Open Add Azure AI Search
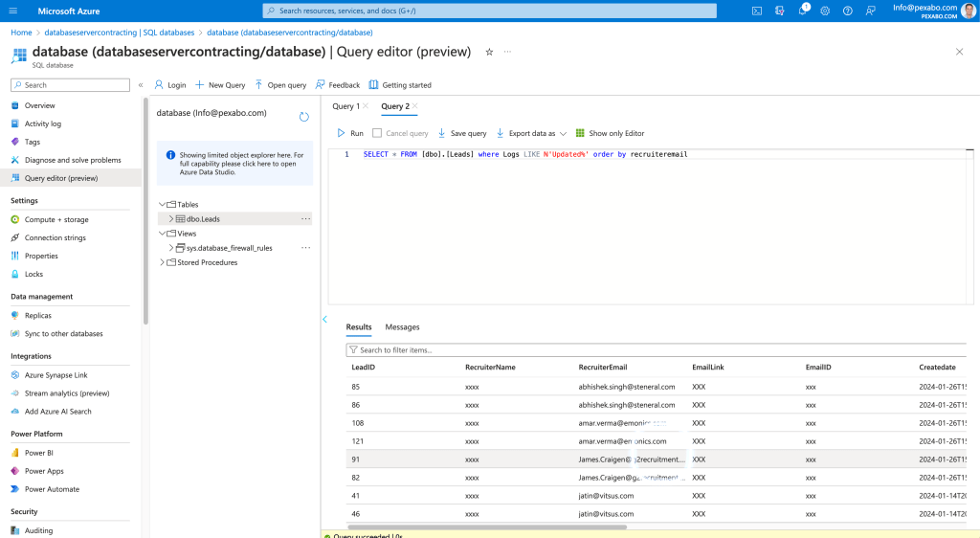The image size is (980, 538). coord(57,411)
